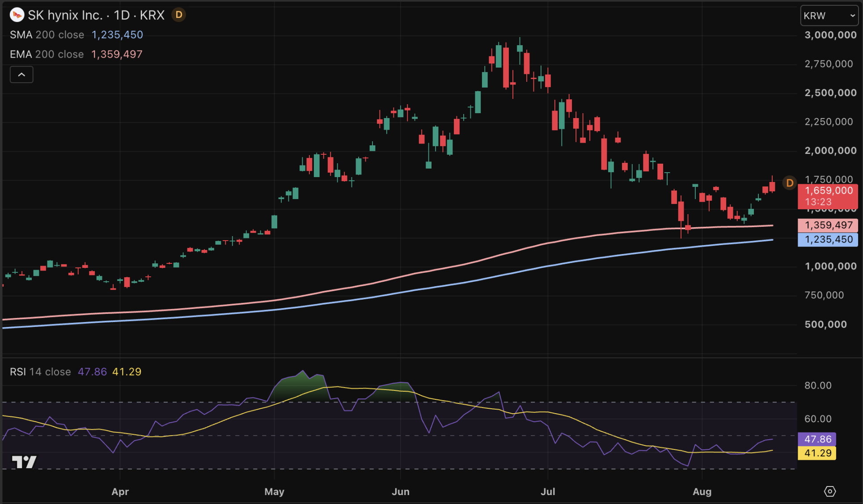
Task: Click the SMA value 1,235,450 in the legend
Action: click(x=117, y=35)
